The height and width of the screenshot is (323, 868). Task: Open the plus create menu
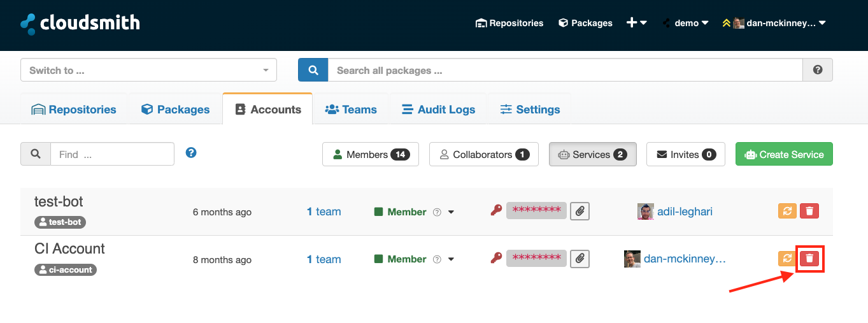click(x=637, y=23)
